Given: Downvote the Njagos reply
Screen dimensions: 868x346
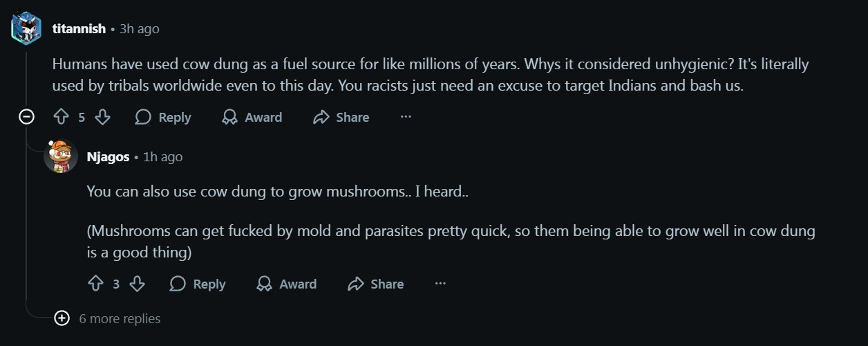Looking at the screenshot, I should [137, 284].
